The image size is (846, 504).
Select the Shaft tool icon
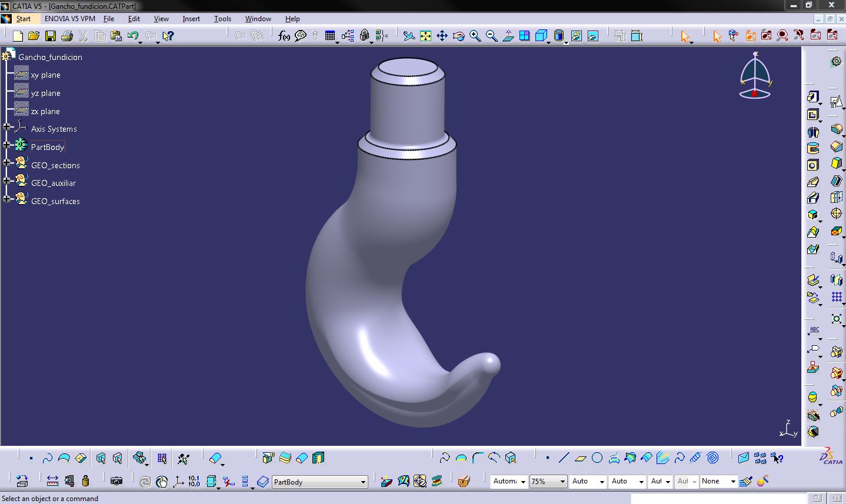tap(813, 131)
